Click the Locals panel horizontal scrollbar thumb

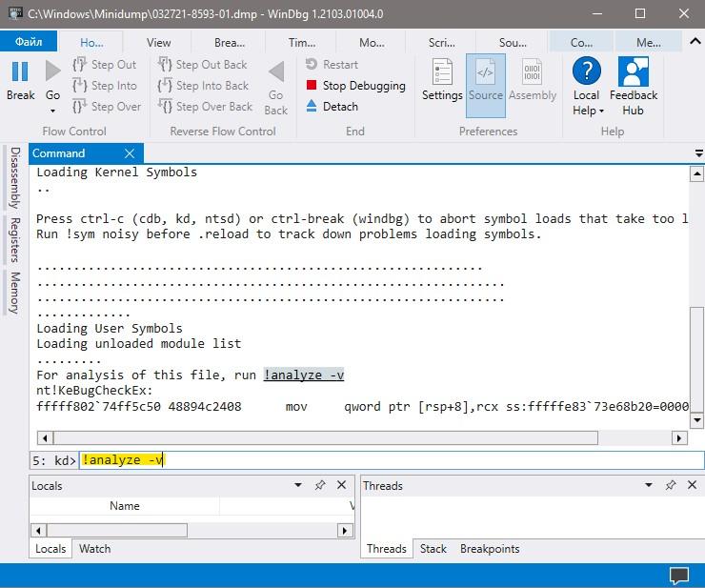pos(117,531)
